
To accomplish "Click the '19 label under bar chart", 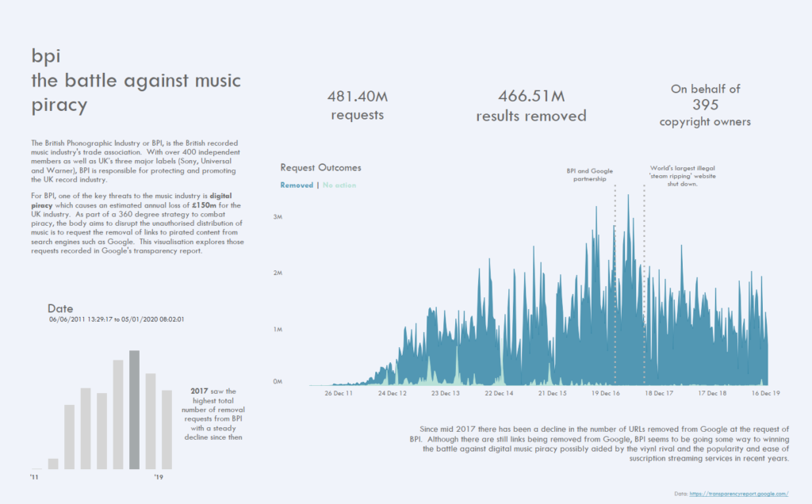I will [x=158, y=477].
